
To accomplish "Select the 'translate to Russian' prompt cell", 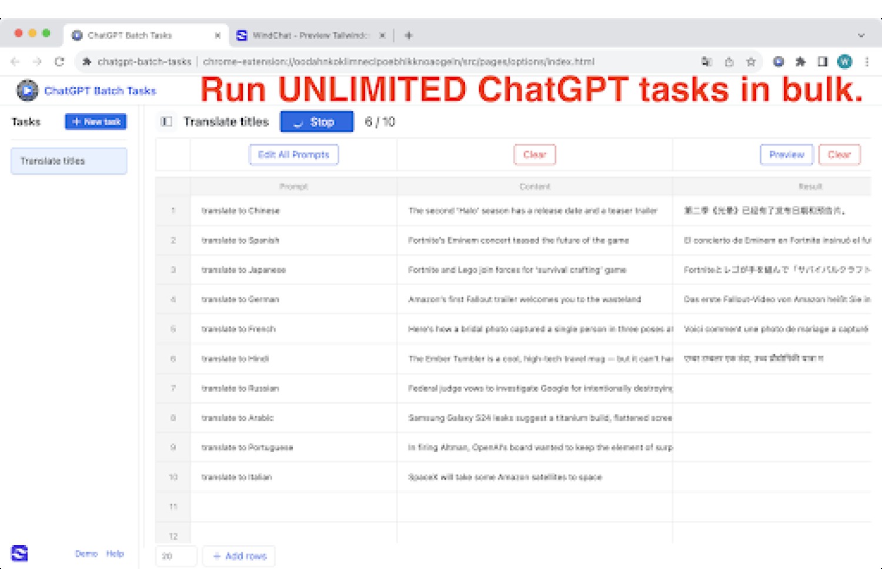I will (294, 388).
